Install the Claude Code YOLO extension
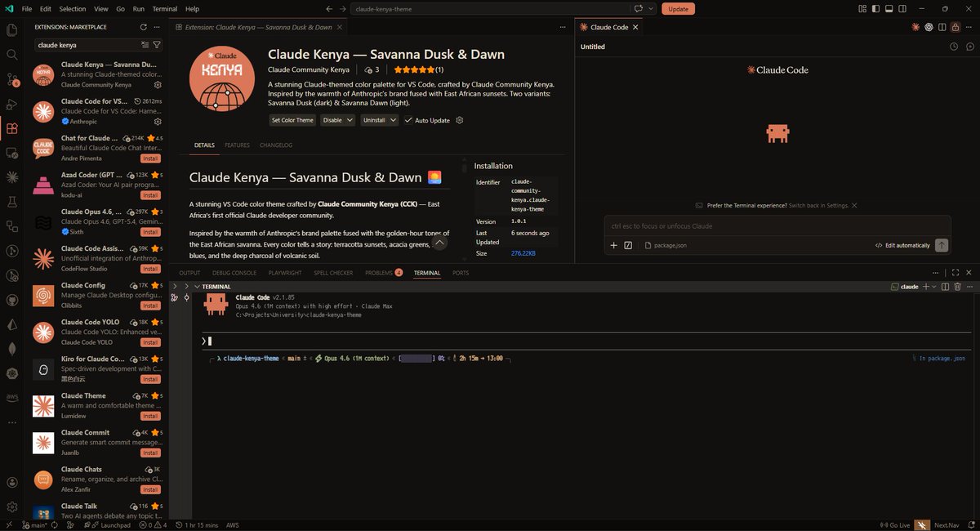 (150, 342)
